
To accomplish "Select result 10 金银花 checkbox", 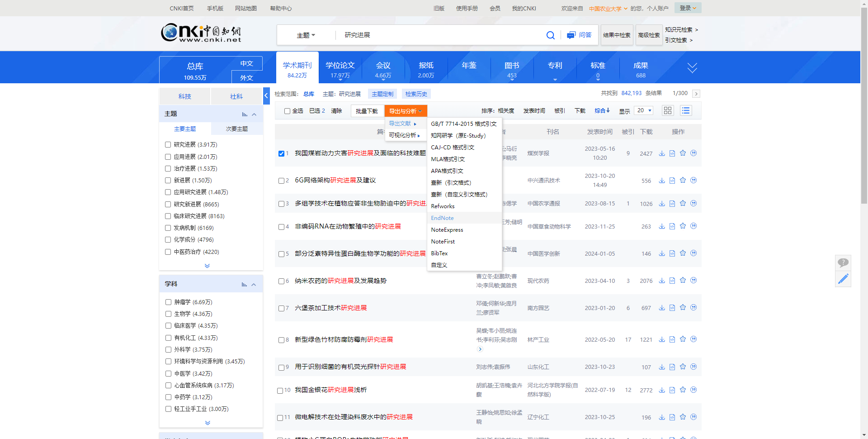I will (x=280, y=390).
